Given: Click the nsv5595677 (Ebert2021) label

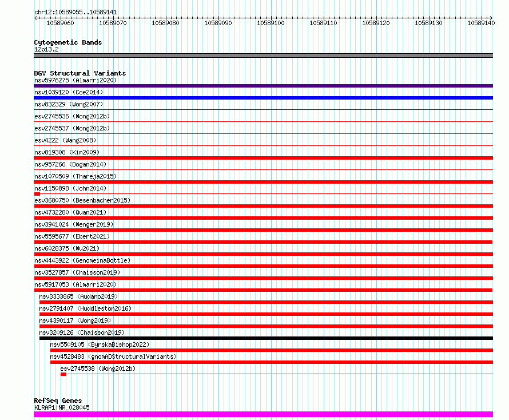Looking at the screenshot, I should click(x=72, y=236).
